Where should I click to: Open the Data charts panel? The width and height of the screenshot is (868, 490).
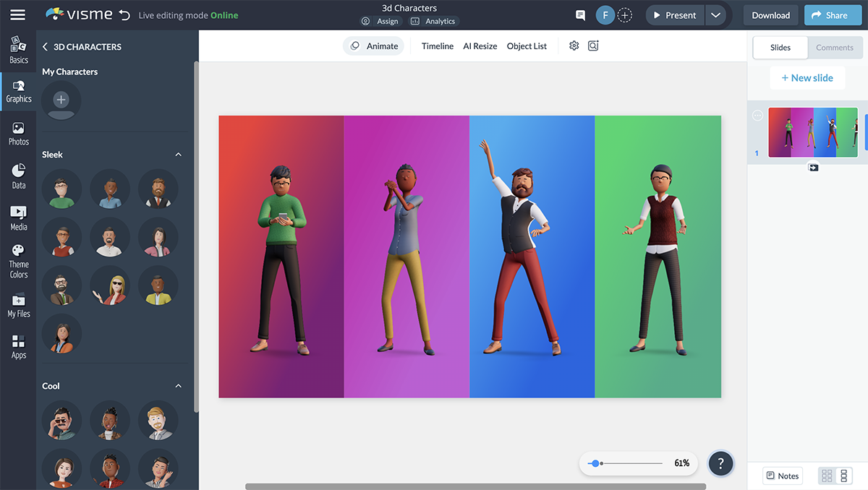(19, 176)
